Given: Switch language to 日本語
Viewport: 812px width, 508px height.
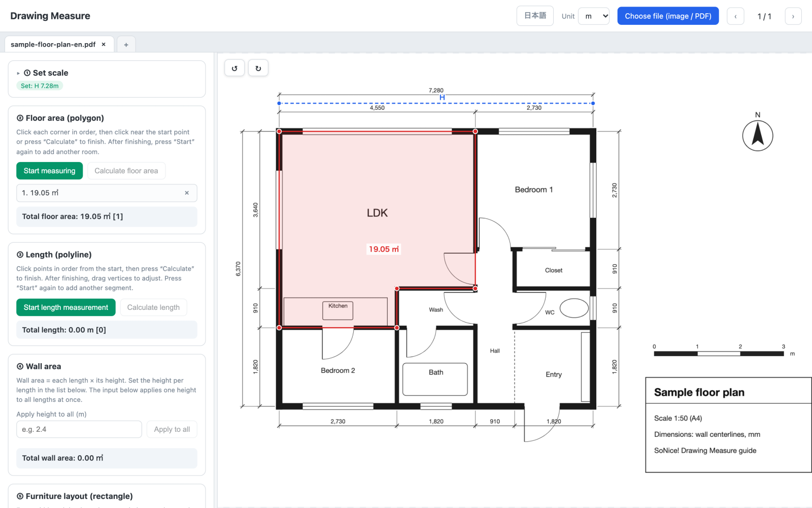Looking at the screenshot, I should (535, 16).
